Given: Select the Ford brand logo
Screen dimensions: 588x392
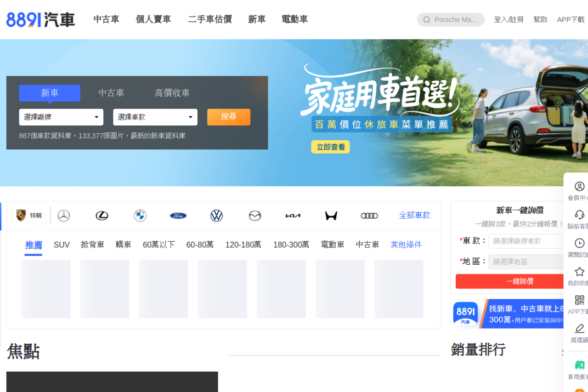Looking at the screenshot, I should coord(178,216).
